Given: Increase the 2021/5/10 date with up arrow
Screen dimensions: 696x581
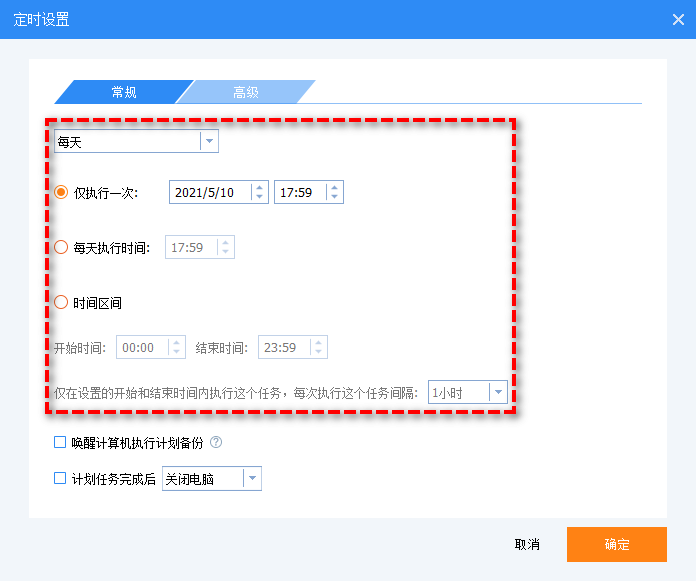Looking at the screenshot, I should [260, 188].
